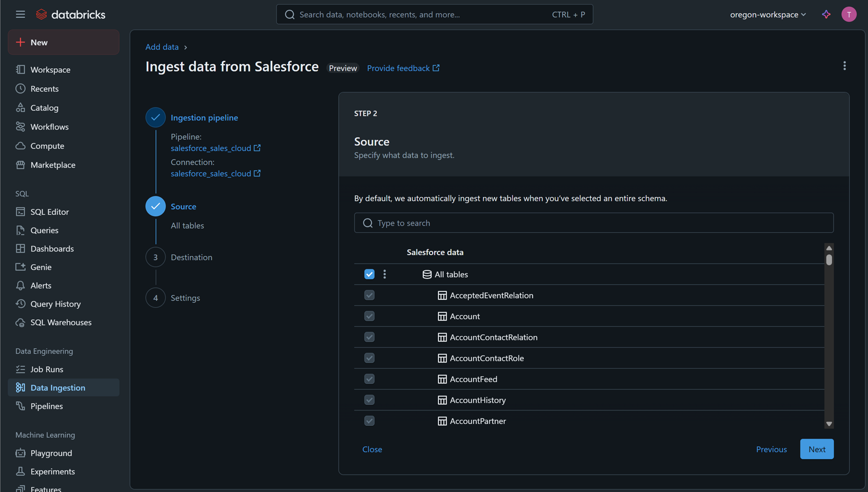Viewport: 868px width, 492px height.
Task: Focus the Type to search field
Action: pos(594,223)
